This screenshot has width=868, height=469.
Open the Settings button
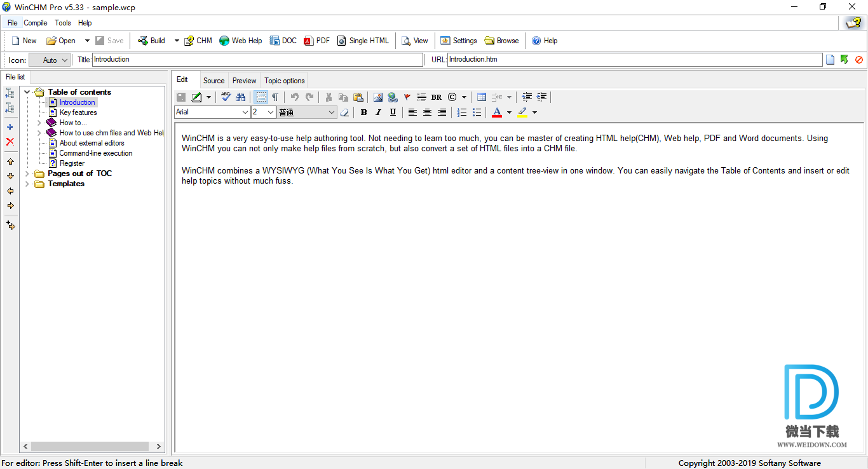(458, 41)
